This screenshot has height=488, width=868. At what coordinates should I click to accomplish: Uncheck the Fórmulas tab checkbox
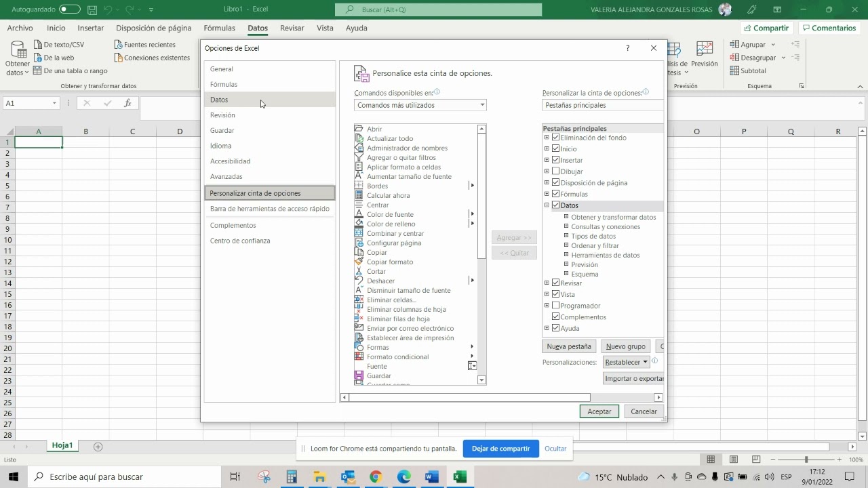point(556,194)
